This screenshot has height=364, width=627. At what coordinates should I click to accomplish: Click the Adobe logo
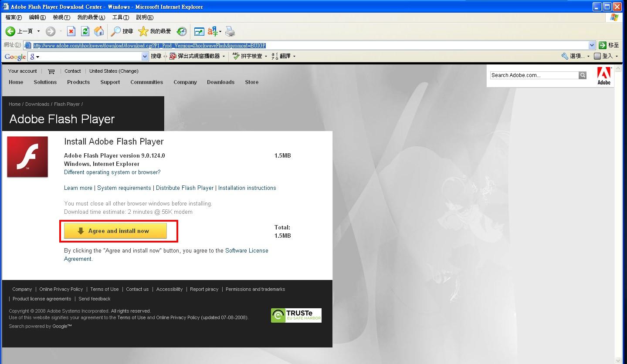coord(604,76)
